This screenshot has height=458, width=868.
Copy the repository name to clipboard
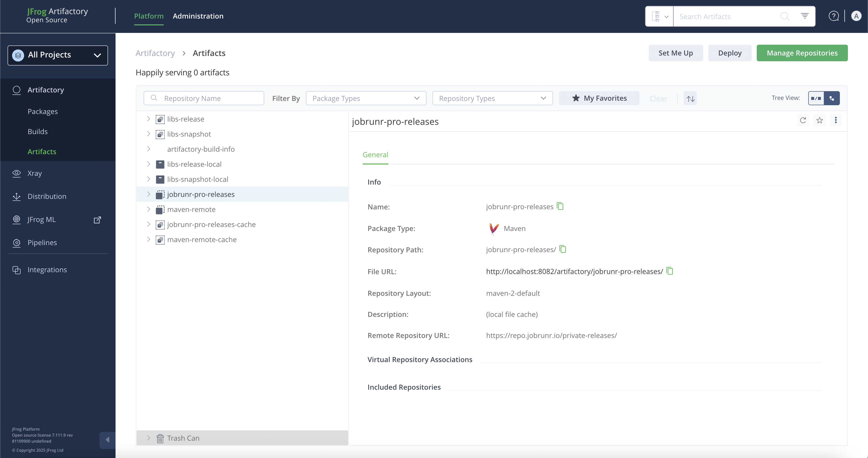tap(560, 206)
